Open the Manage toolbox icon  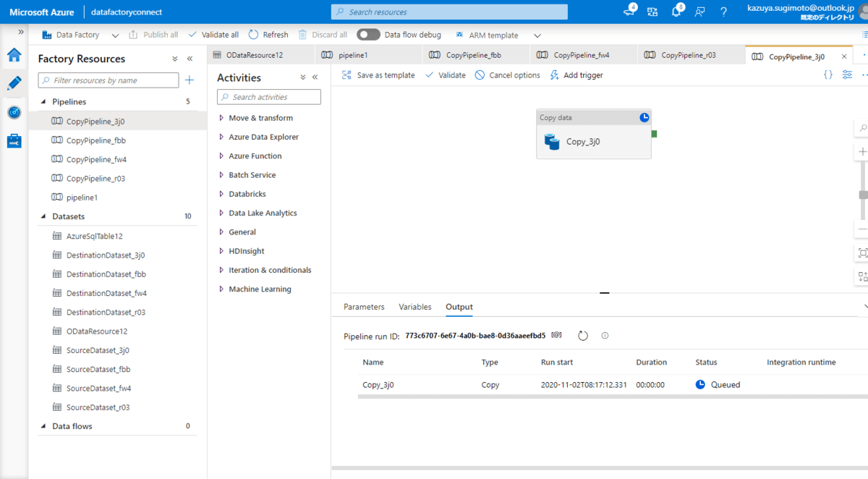pos(14,140)
